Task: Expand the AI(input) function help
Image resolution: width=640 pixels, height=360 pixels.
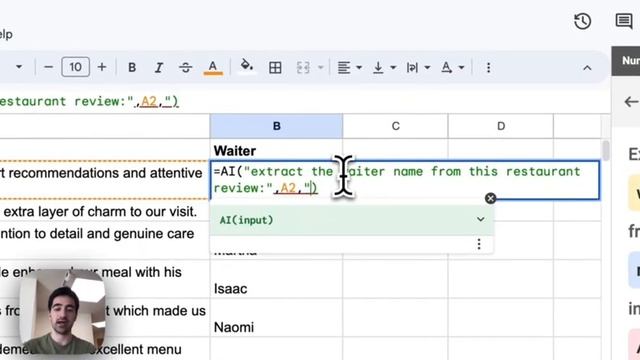Action: (481, 220)
